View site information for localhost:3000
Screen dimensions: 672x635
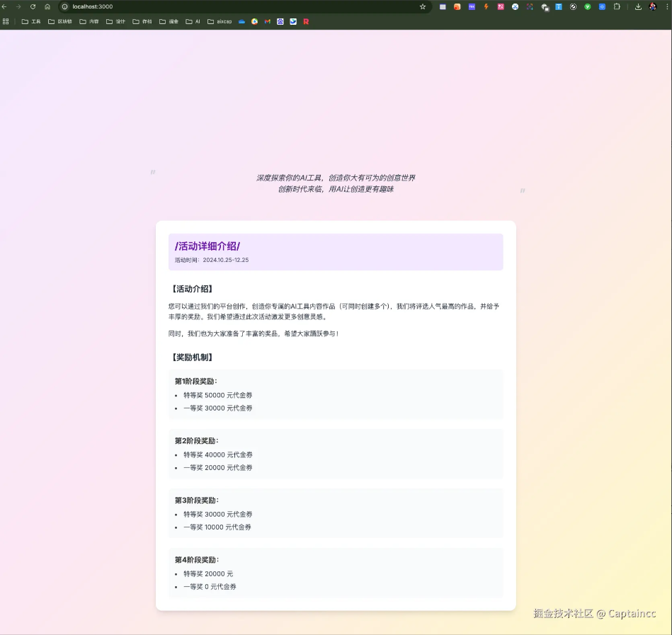64,7
